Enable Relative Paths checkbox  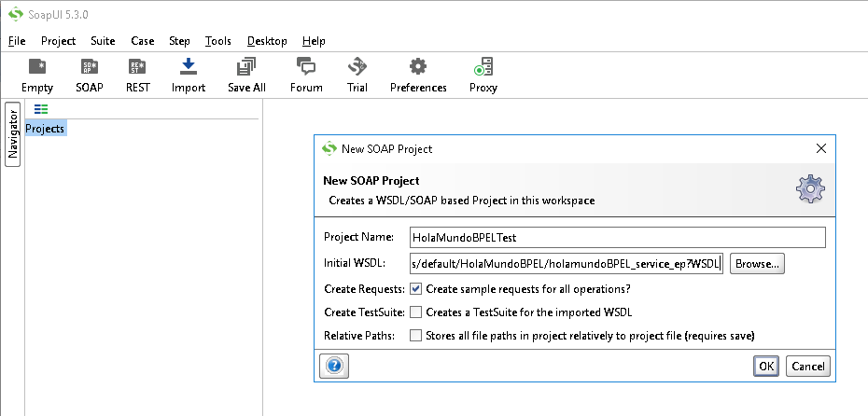[415, 335]
